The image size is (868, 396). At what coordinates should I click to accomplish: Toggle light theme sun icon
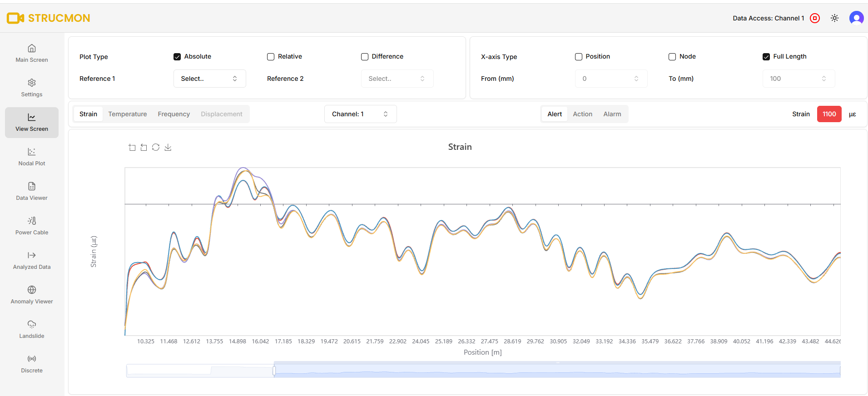[x=835, y=18]
